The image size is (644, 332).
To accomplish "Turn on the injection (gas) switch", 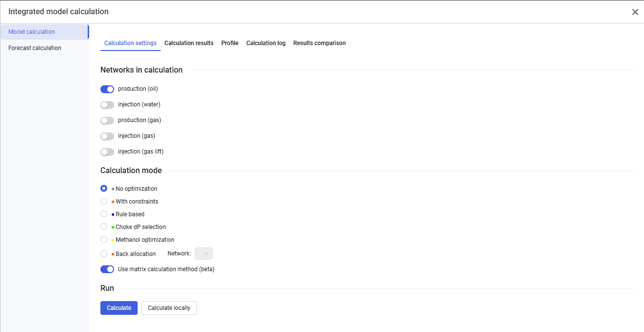I will [107, 136].
